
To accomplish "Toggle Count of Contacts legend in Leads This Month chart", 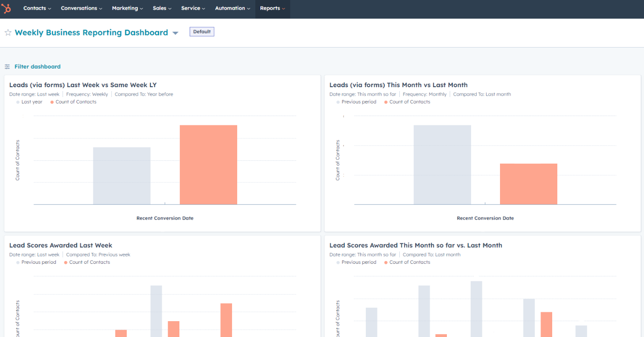I will tap(407, 102).
